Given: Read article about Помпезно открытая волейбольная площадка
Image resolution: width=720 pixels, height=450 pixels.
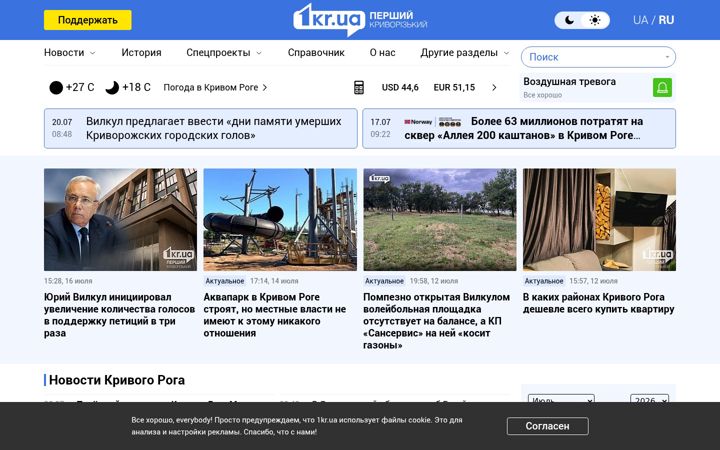Looking at the screenshot, I should pos(436,321).
